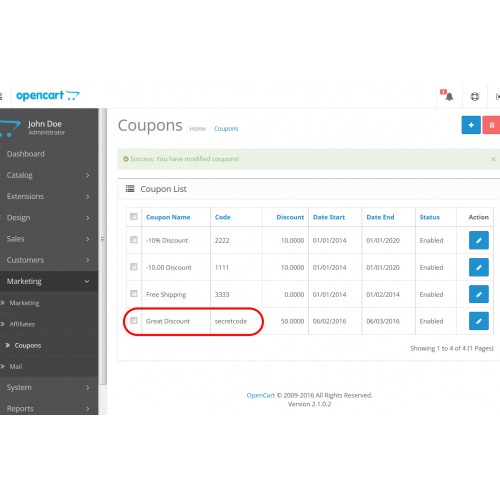Edit the Free Shipping coupon pencil icon
Screen dimensions: 500x500
[x=479, y=294]
